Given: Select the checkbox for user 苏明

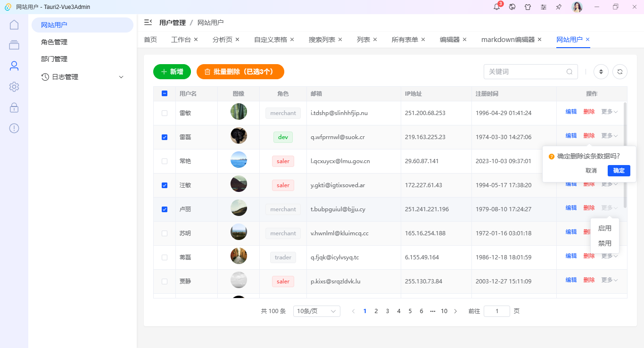Looking at the screenshot, I should [x=165, y=233].
